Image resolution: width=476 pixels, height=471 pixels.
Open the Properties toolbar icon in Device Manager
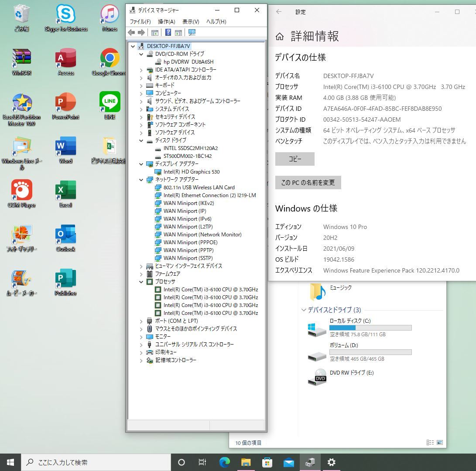coord(155,32)
